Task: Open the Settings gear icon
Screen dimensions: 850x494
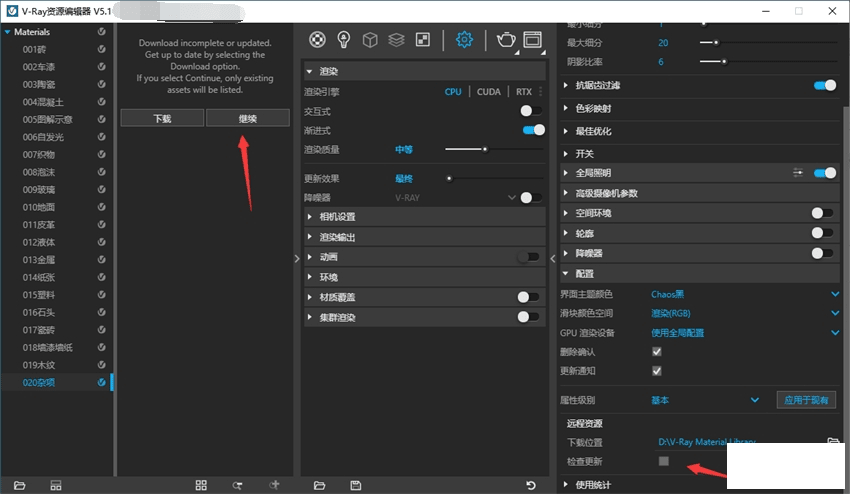Action: (x=464, y=40)
